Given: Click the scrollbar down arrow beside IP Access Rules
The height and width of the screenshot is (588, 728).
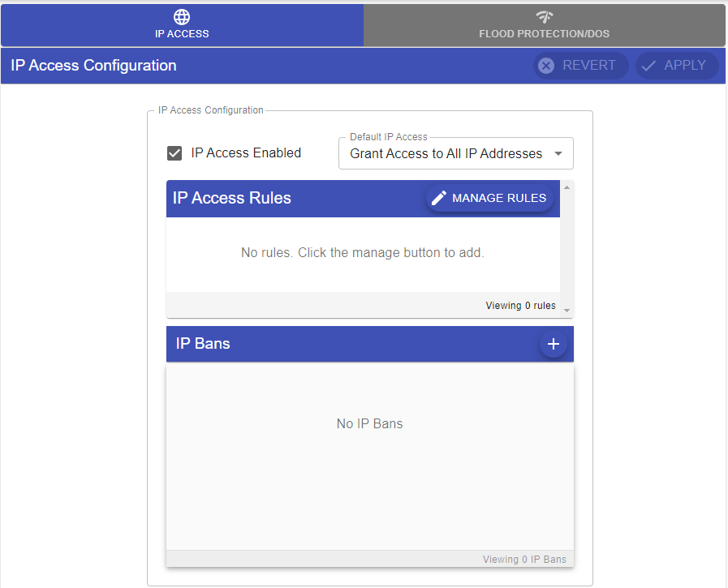Looking at the screenshot, I should point(566,310).
